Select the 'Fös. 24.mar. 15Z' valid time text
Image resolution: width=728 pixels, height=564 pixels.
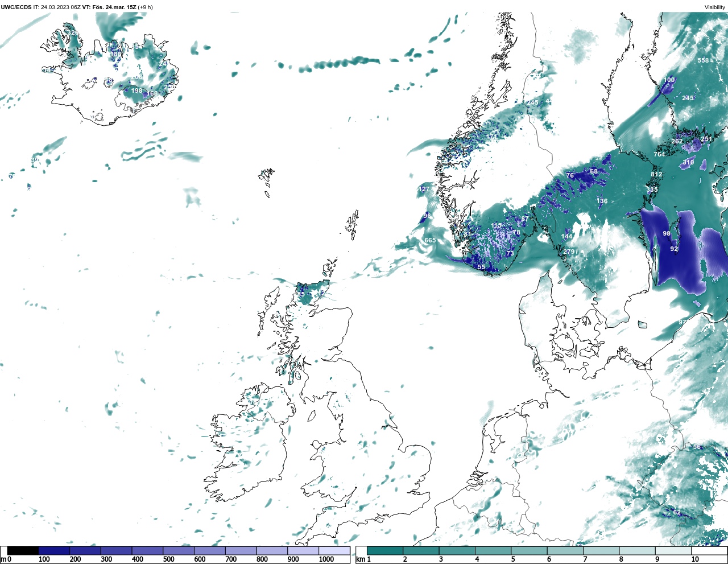pos(113,7)
